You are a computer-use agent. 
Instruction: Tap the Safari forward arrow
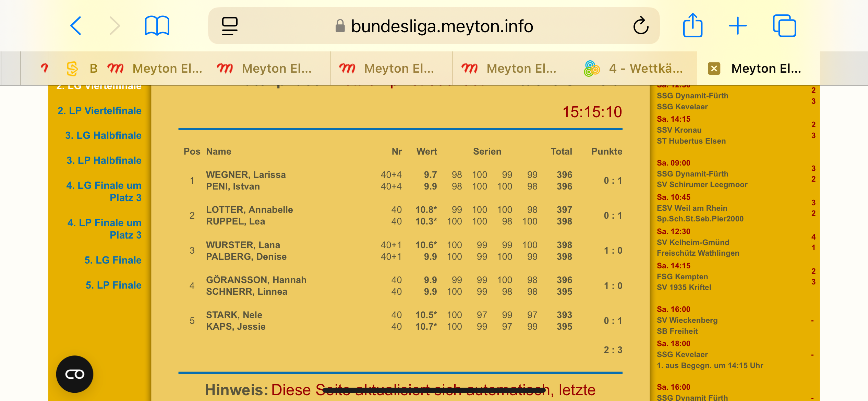tap(115, 26)
